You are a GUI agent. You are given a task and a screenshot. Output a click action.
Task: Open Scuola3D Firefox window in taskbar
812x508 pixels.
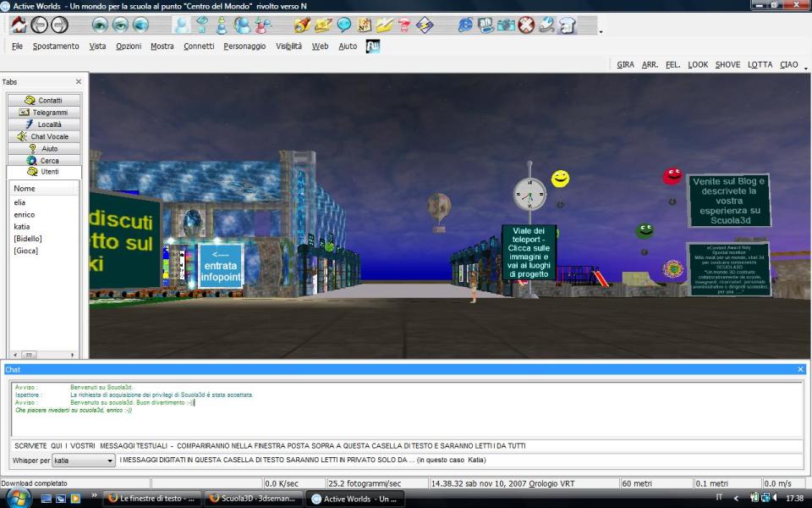(x=253, y=499)
